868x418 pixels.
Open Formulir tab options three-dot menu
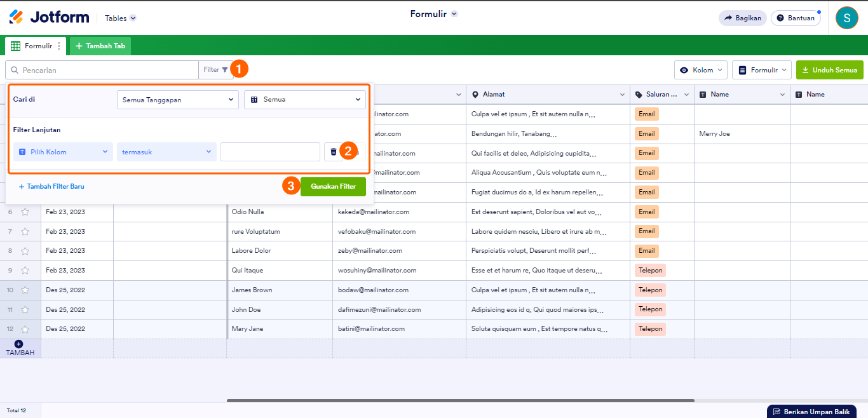point(59,46)
